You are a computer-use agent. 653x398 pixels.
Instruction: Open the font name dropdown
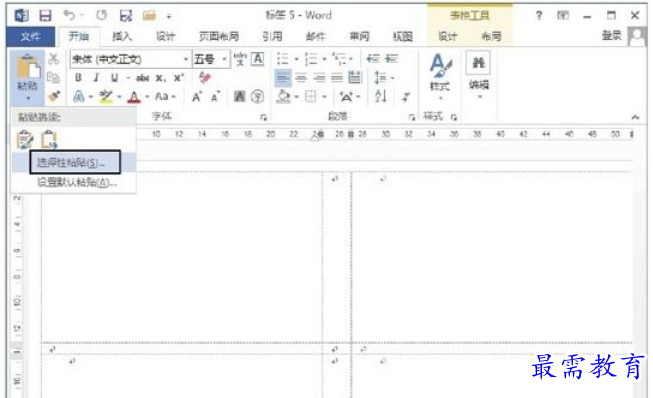pyautogui.click(x=186, y=59)
